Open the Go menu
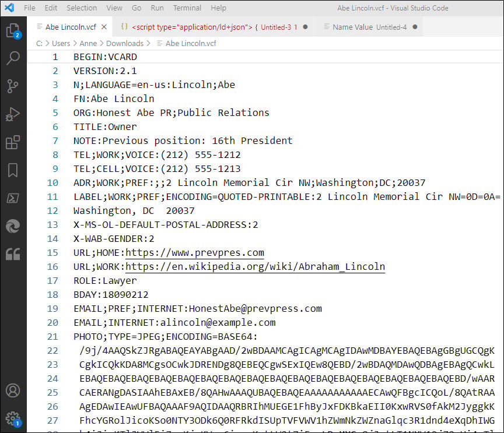Screen dimensions: 504x433 click(x=136, y=8)
